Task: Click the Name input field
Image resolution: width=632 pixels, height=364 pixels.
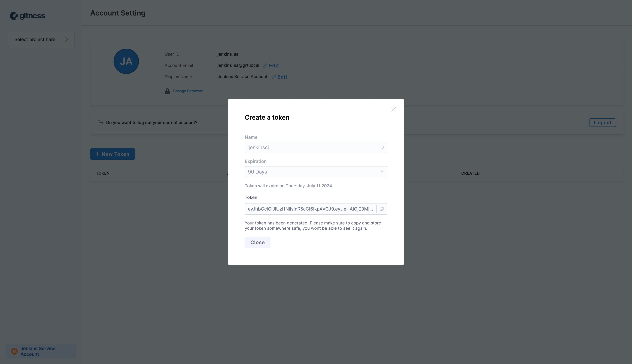Action: point(310,147)
